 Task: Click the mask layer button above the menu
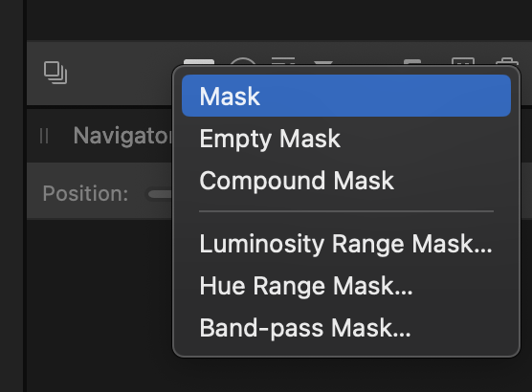(x=199, y=62)
